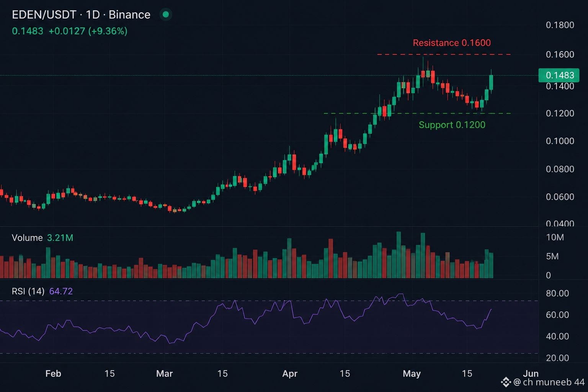Select the Feb date on time axis
This screenshot has height=392, width=588.
click(53, 374)
